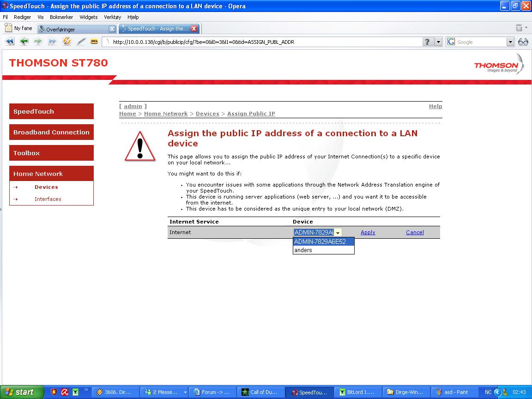Click the green forward arrow
Viewport: 532px width, 399px height.
(38, 42)
